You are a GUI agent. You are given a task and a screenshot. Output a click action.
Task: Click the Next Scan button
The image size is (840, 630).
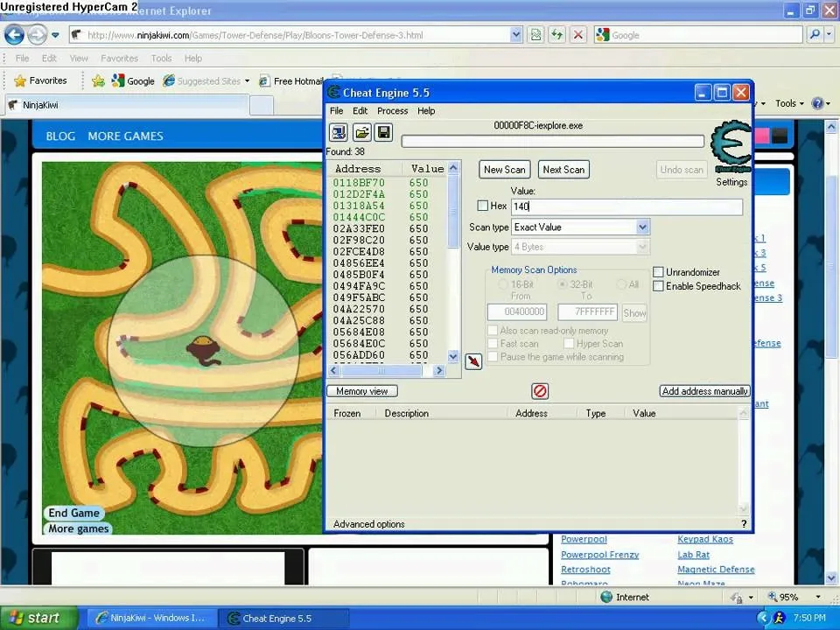[563, 170]
